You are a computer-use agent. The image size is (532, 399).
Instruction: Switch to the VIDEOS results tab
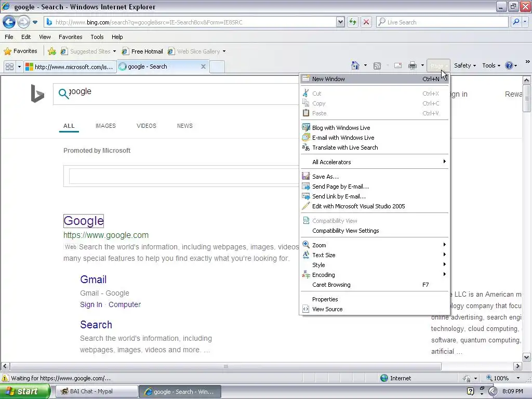coord(147,126)
